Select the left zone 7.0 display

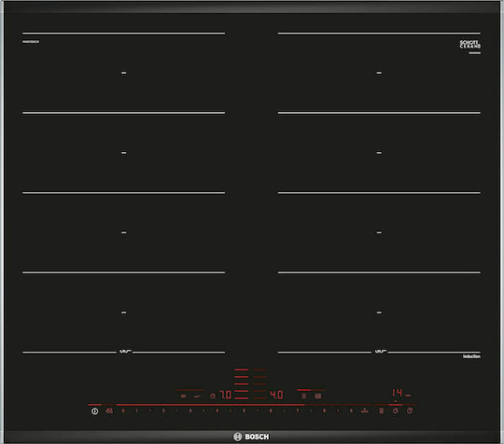225,395
